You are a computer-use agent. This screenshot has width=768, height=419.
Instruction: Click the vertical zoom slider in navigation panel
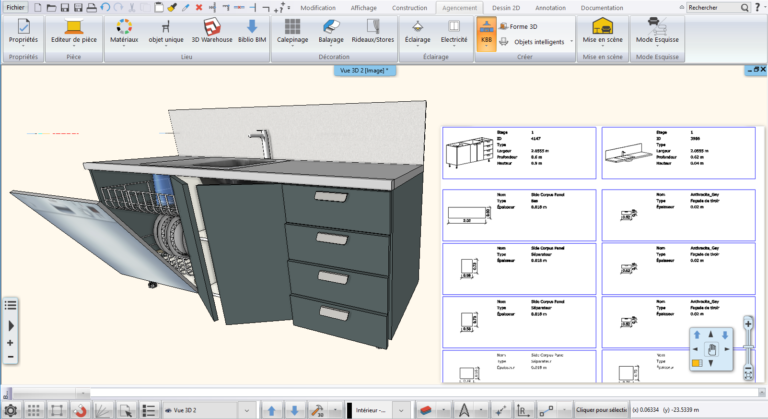(x=748, y=348)
